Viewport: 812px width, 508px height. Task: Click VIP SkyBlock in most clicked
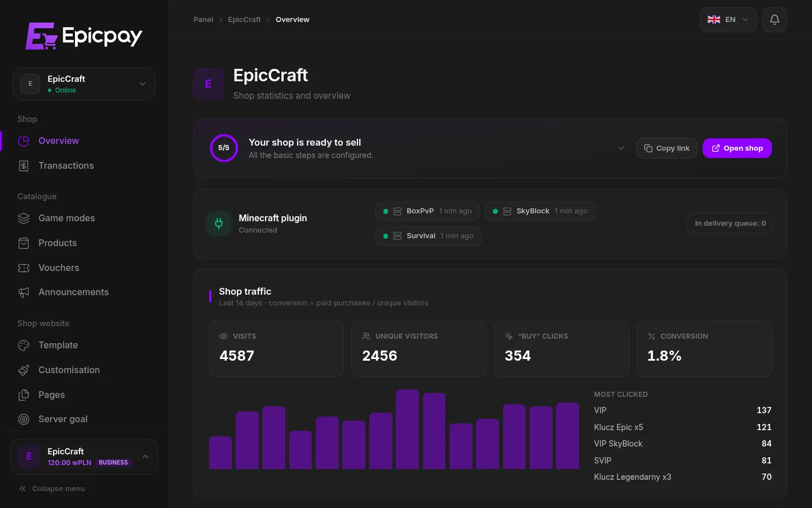[x=683, y=444]
